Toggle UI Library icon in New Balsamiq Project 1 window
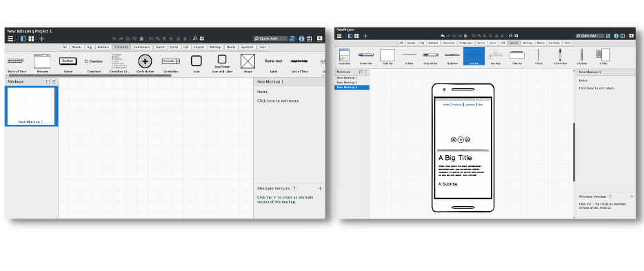Screen dimensions: 644x271 point(292,39)
